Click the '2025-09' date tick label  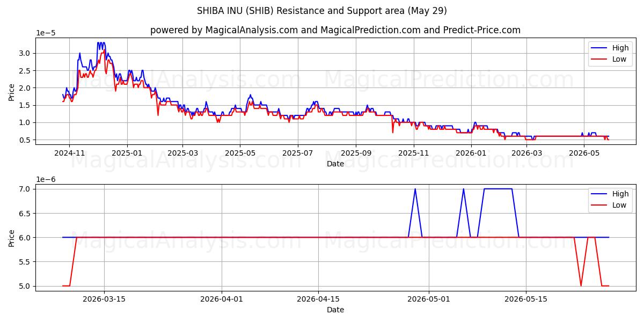pos(356,153)
